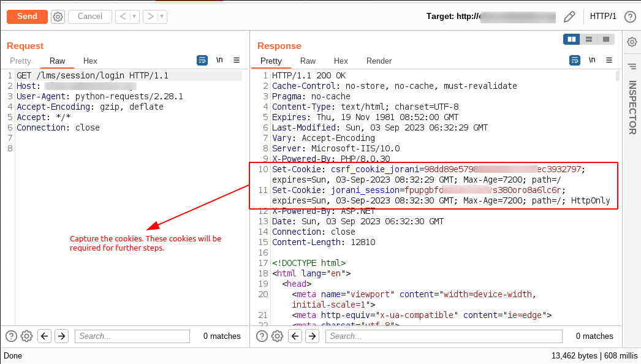Click the Last-Modified response header
This screenshot has width=641, height=364.
point(380,127)
